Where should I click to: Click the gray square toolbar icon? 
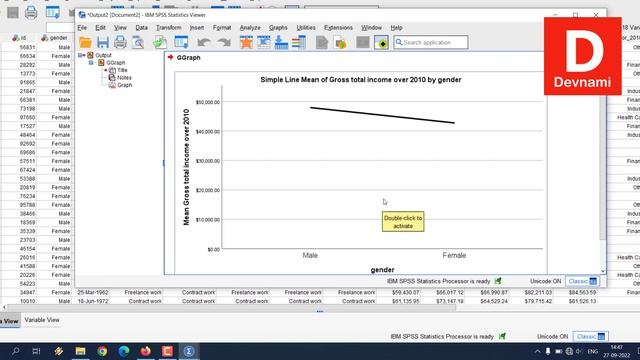pyautogui.click(x=362, y=42)
